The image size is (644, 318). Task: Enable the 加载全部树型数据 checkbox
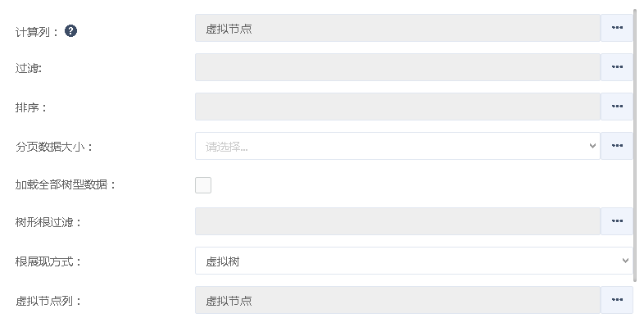[203, 185]
